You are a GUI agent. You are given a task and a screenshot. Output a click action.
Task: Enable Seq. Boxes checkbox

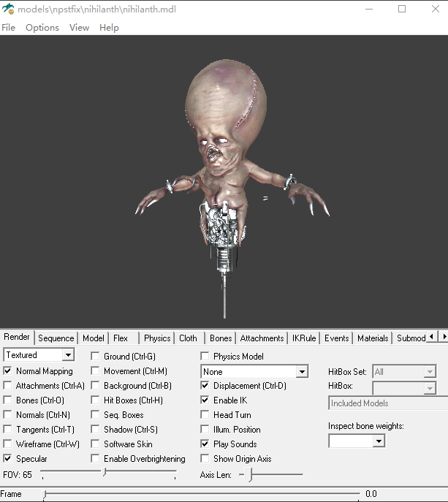[95, 414]
